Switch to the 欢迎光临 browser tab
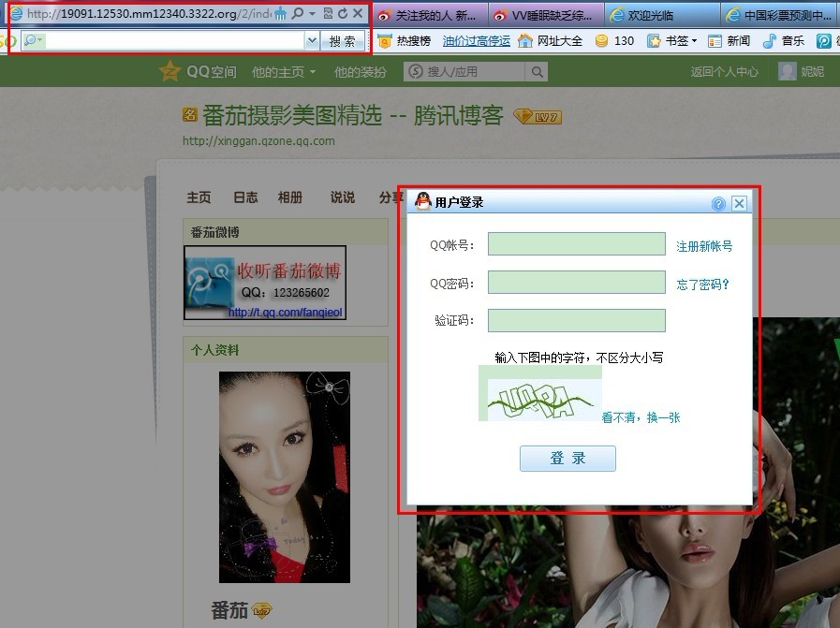 coord(662,16)
